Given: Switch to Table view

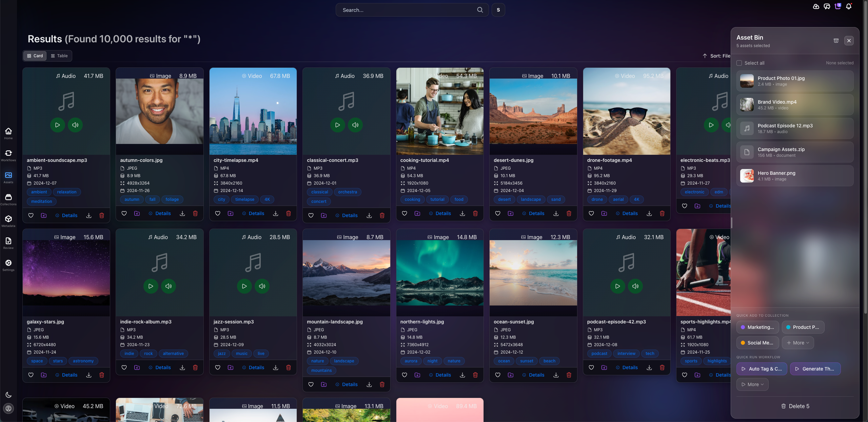Looking at the screenshot, I should pyautogui.click(x=59, y=56).
